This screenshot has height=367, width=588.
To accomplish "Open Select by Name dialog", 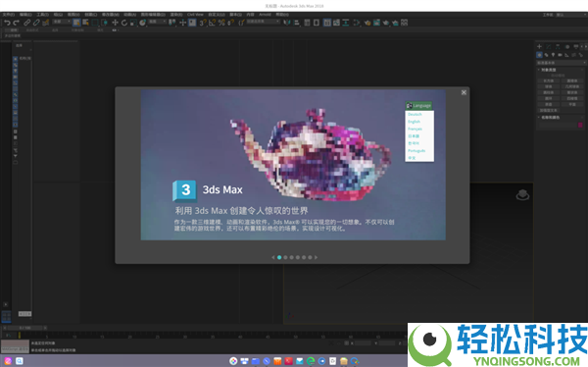I will 85,23.
